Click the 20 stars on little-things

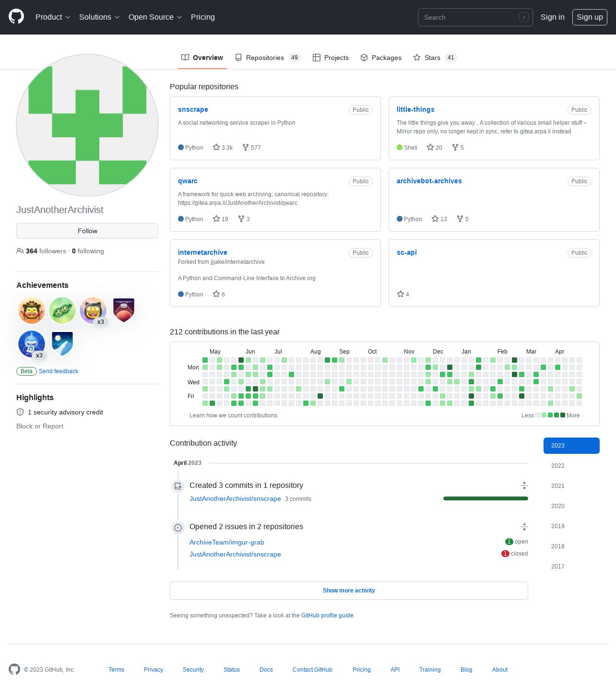(x=435, y=147)
